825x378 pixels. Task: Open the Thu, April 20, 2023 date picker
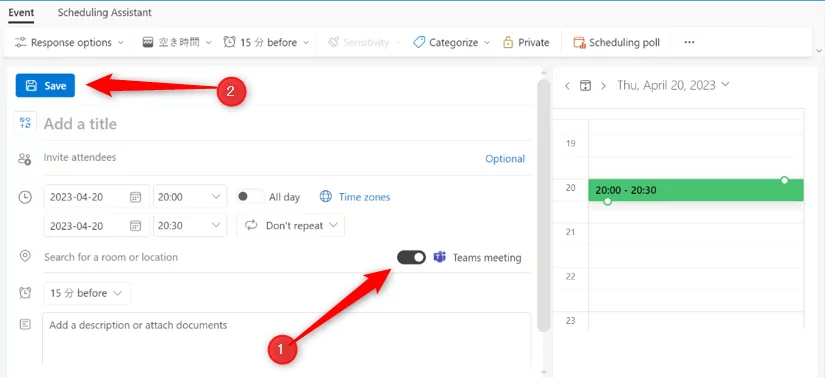click(x=673, y=85)
